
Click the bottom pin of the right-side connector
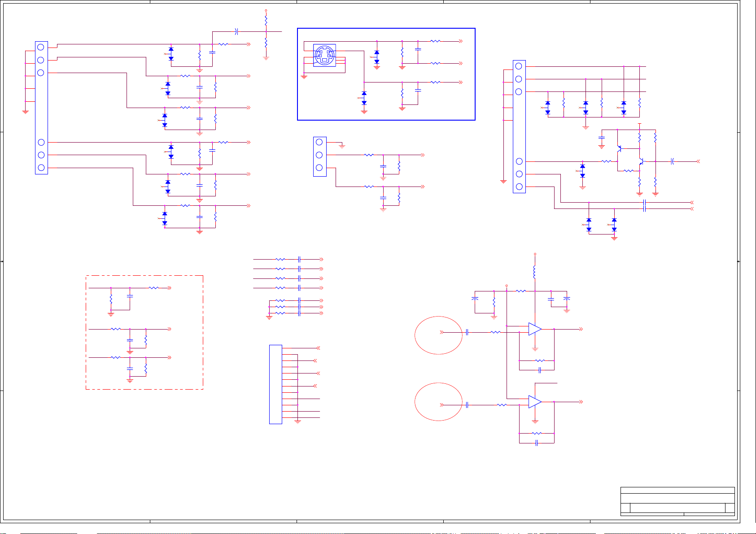click(519, 187)
